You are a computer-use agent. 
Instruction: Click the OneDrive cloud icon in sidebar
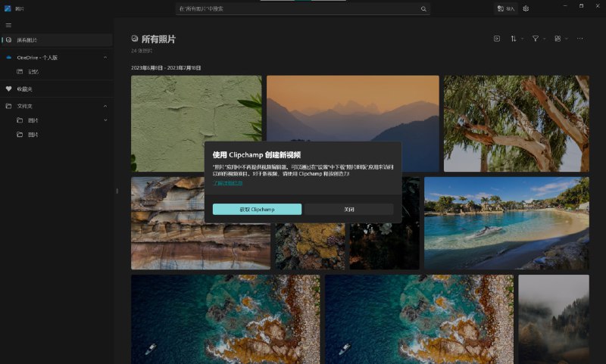(x=9, y=58)
